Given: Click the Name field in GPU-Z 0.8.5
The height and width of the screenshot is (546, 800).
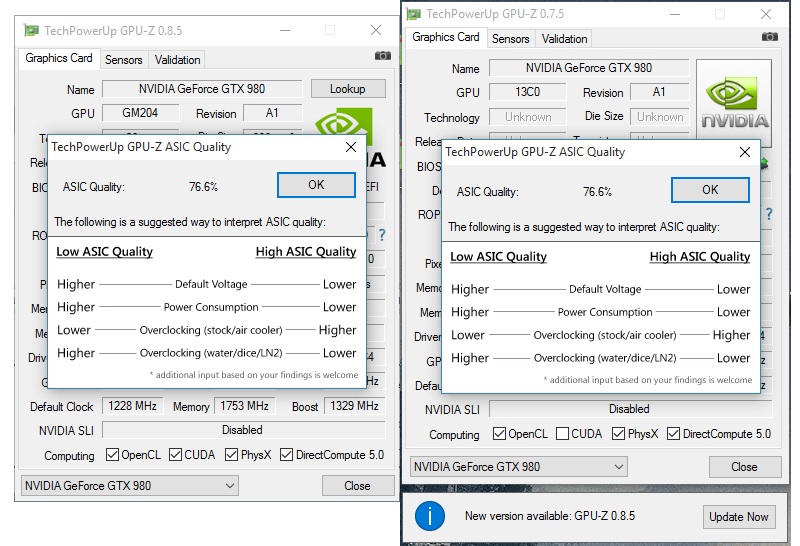Looking at the screenshot, I should pyautogui.click(x=202, y=89).
